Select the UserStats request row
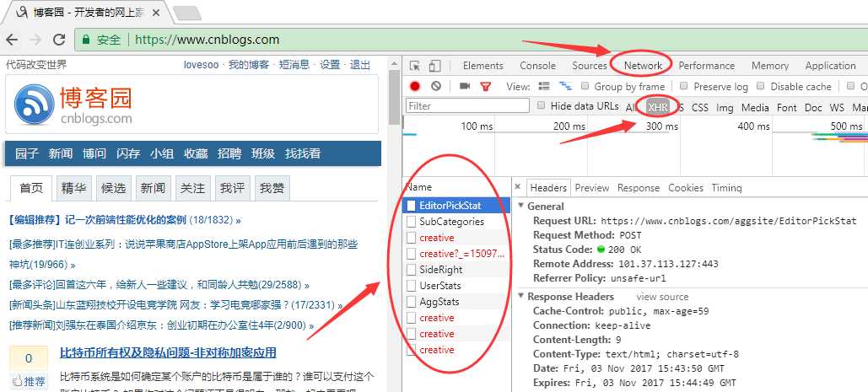The width and height of the screenshot is (868, 392). click(x=456, y=286)
